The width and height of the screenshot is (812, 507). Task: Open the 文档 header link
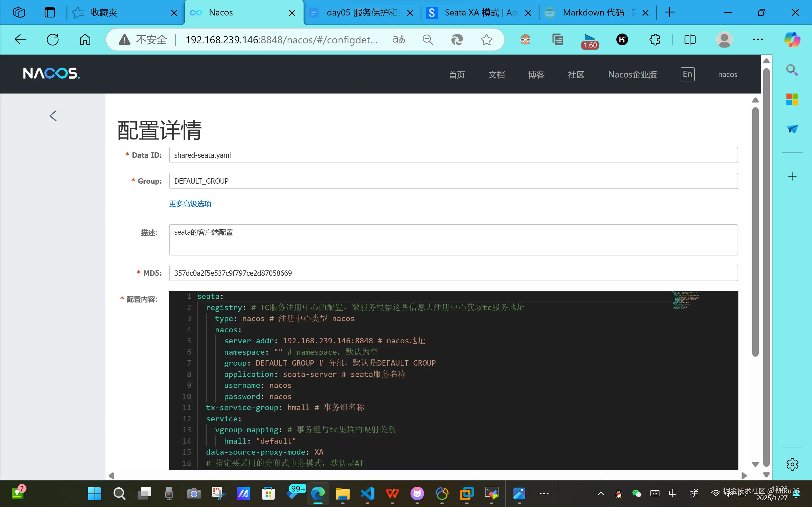(496, 74)
